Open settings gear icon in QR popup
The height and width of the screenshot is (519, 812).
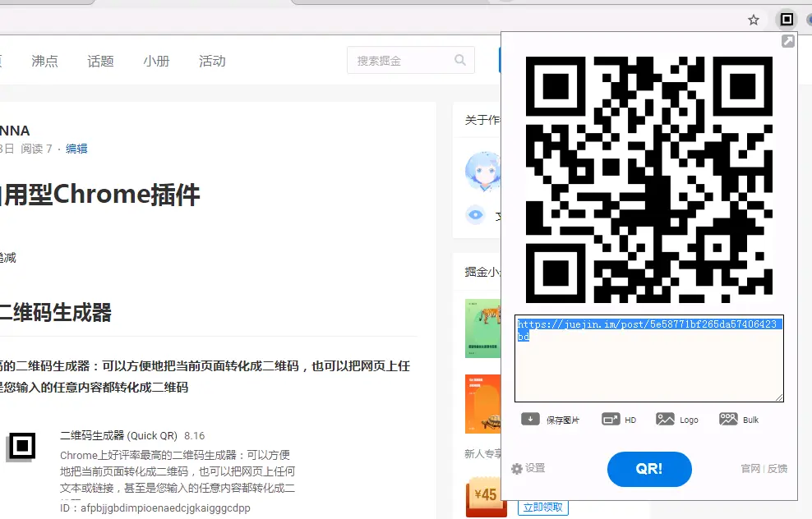pos(517,469)
